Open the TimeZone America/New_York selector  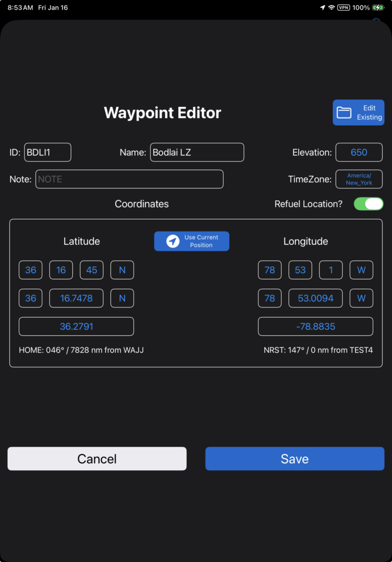[x=359, y=179]
